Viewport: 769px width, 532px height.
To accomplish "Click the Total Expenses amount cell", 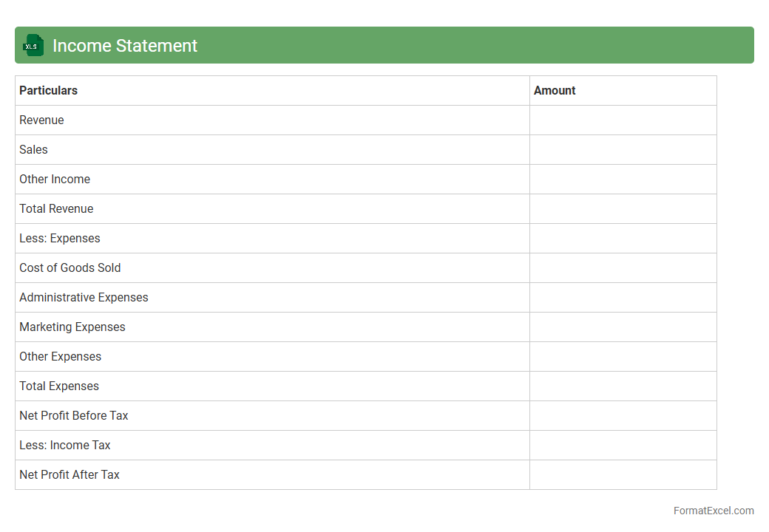I will coord(623,386).
